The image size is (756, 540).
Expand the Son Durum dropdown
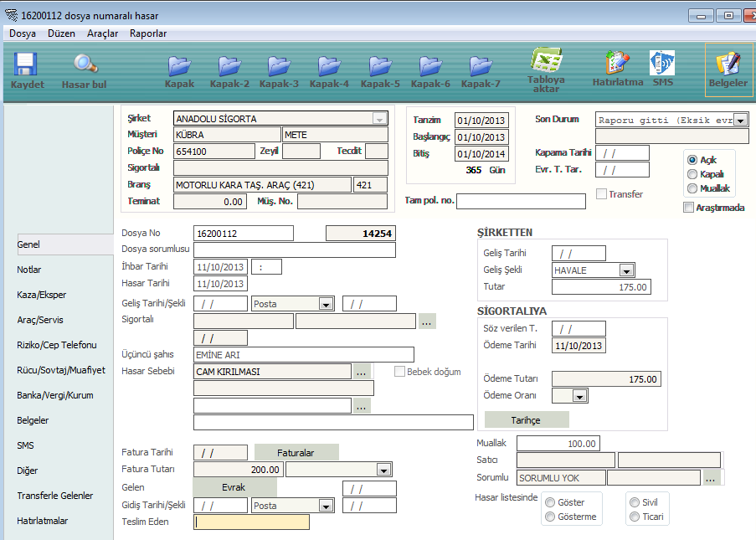[x=739, y=120]
